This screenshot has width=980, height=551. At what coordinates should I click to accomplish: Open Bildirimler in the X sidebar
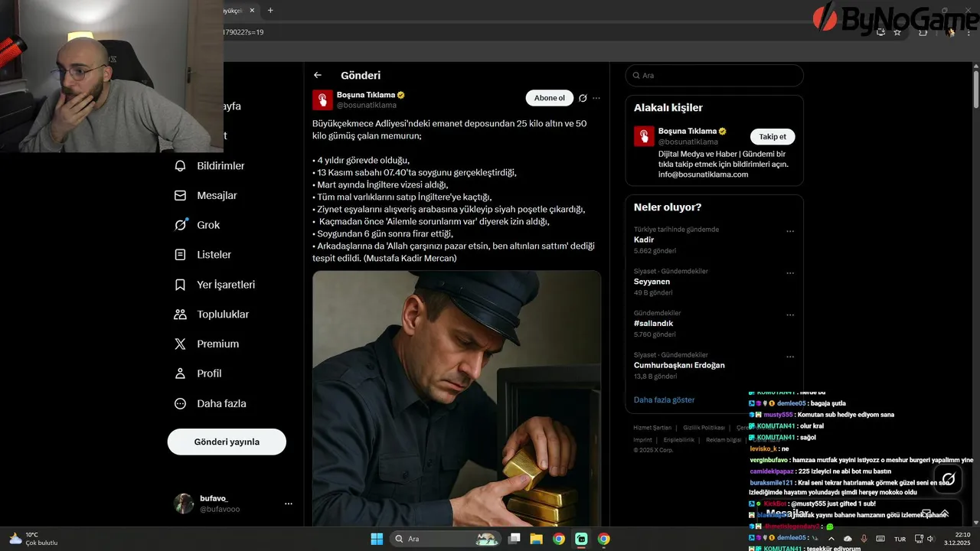tap(211, 166)
